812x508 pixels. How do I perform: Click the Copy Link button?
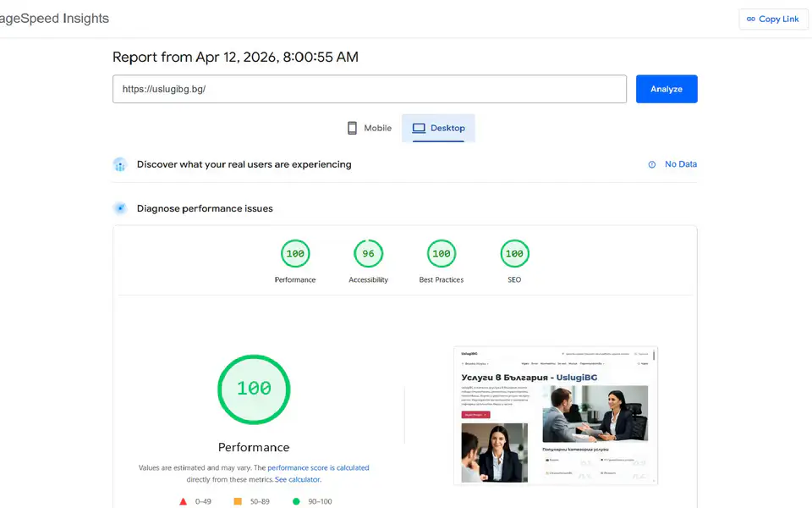(773, 19)
